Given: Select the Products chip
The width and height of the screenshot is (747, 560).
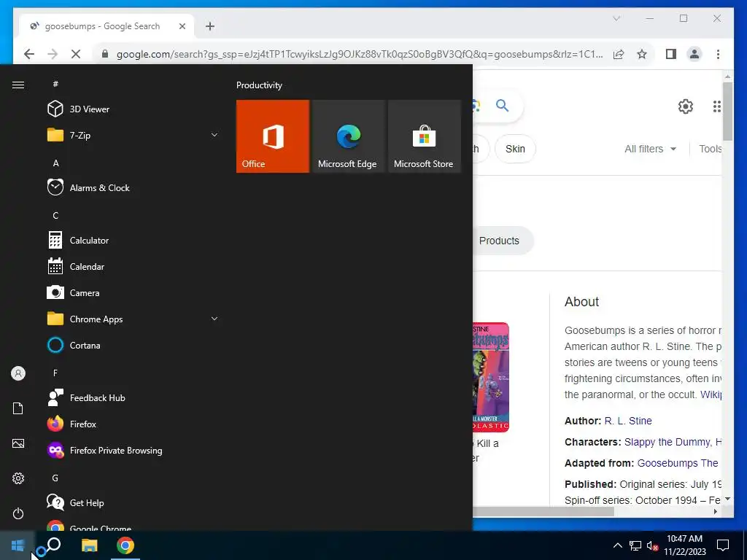Looking at the screenshot, I should click(x=499, y=241).
